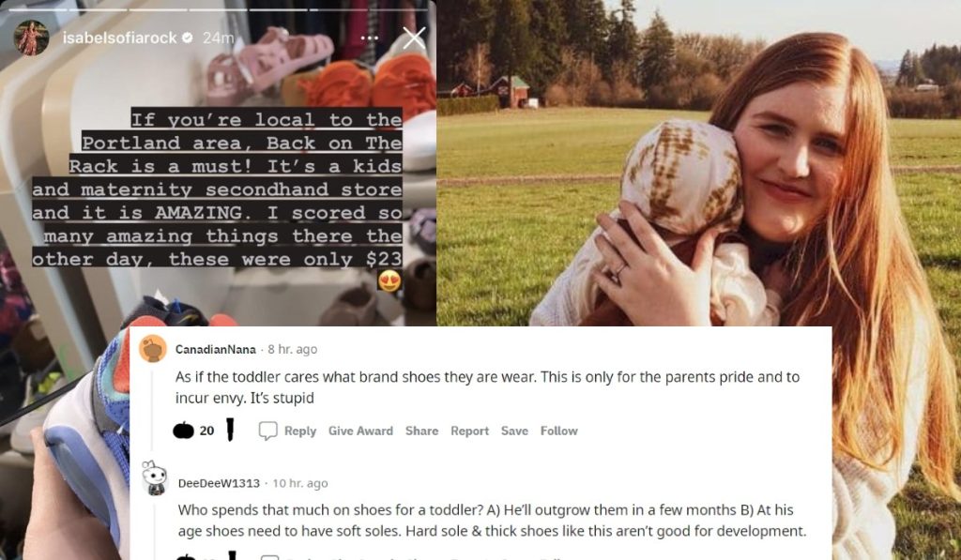961x560 pixels.
Task: Open the isabelsofiarock profile avatar
Action: [x=31, y=38]
